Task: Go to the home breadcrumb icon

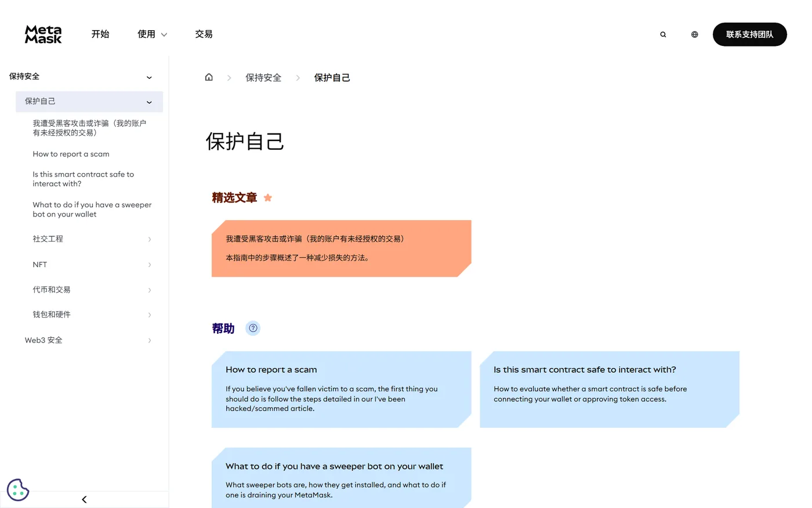Action: (209, 77)
